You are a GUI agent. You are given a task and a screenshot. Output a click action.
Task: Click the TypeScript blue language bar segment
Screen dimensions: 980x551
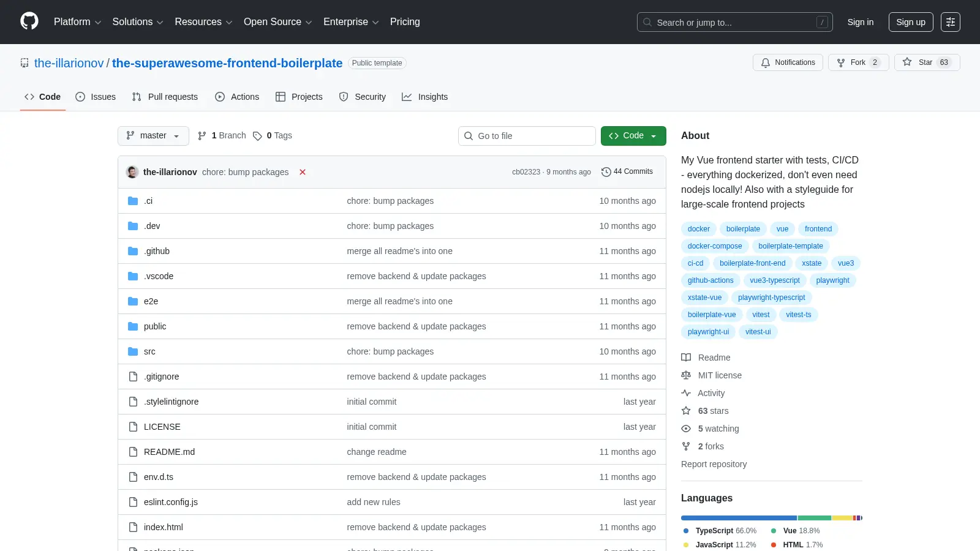[739, 518]
